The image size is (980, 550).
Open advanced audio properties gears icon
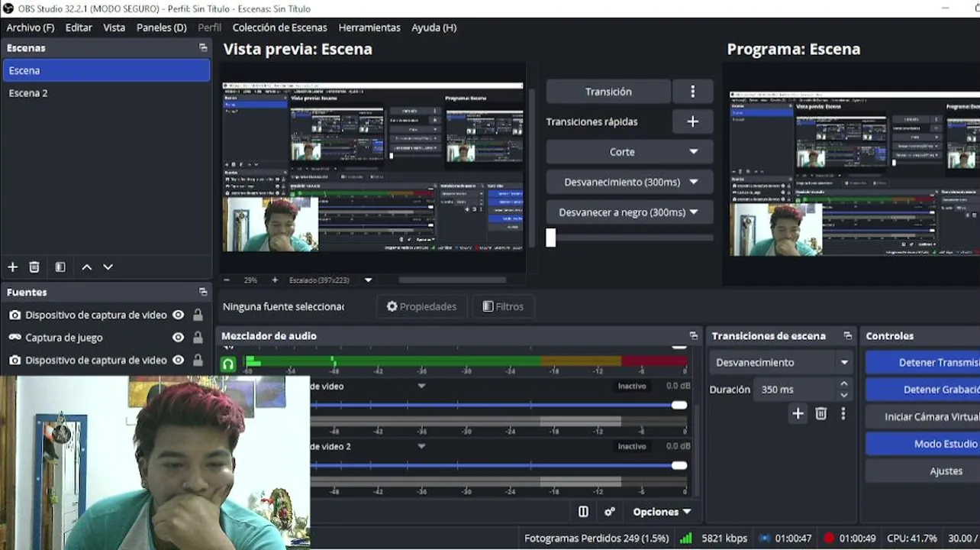tap(610, 512)
